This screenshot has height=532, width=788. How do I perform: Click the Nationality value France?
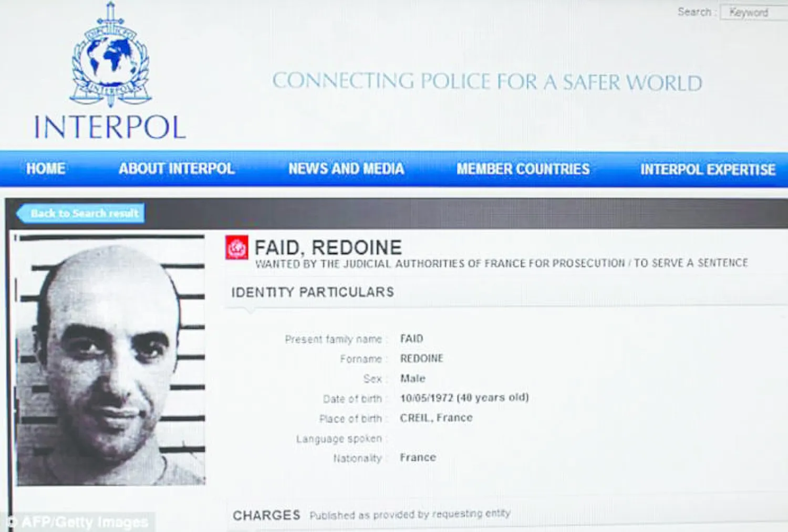click(418, 457)
